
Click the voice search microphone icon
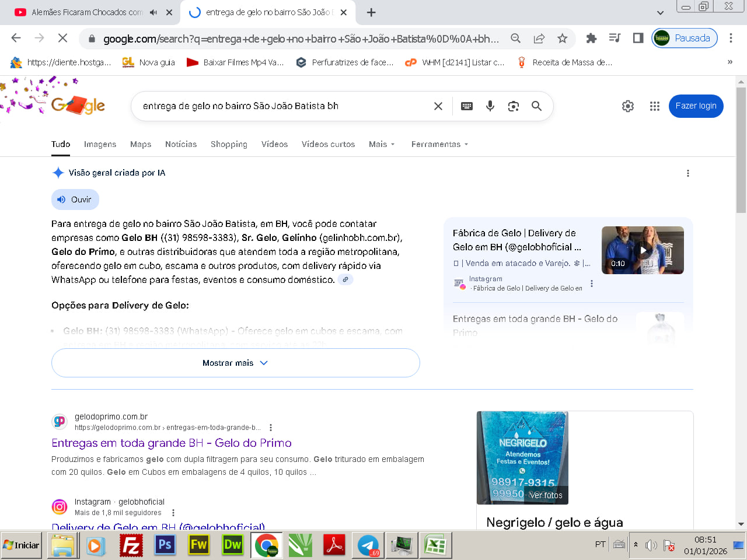point(490,106)
